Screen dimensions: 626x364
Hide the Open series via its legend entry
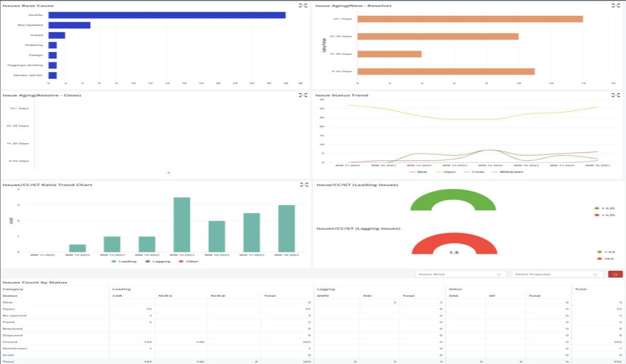445,171
